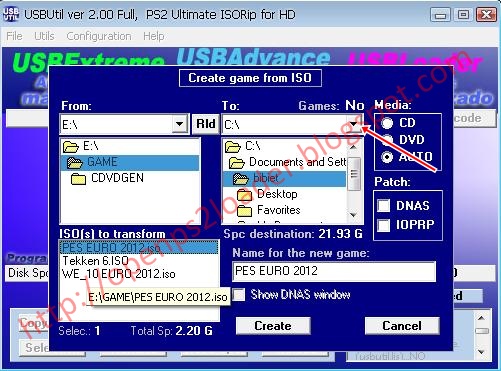The height and width of the screenshot is (371, 501).
Task: Click the E:\ open folder icon
Action: [71, 146]
